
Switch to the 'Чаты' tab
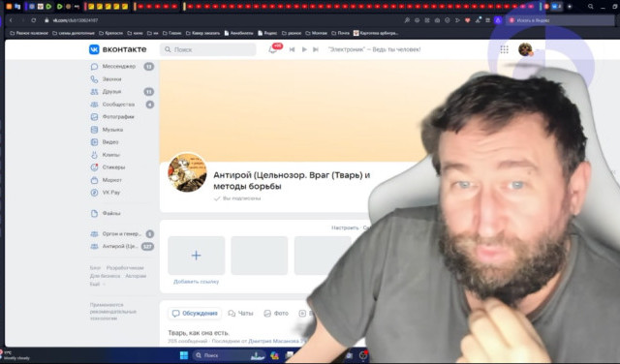pos(240,314)
